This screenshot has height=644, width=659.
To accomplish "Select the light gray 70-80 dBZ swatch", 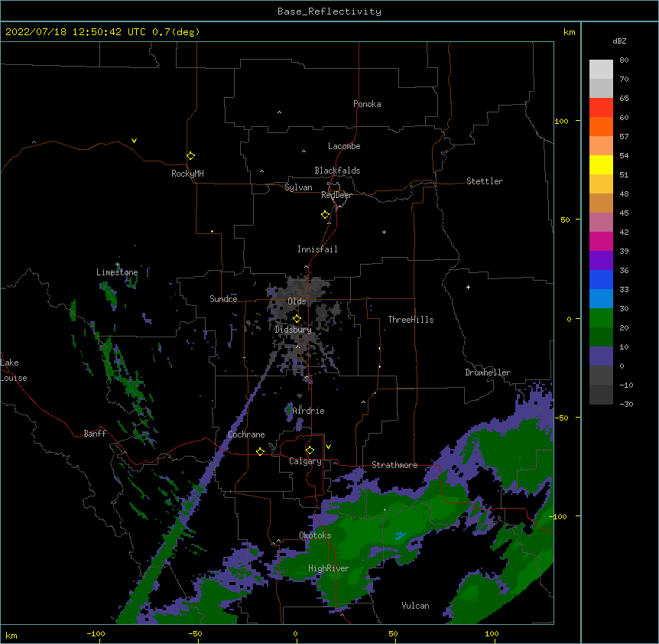I will tap(601, 70).
